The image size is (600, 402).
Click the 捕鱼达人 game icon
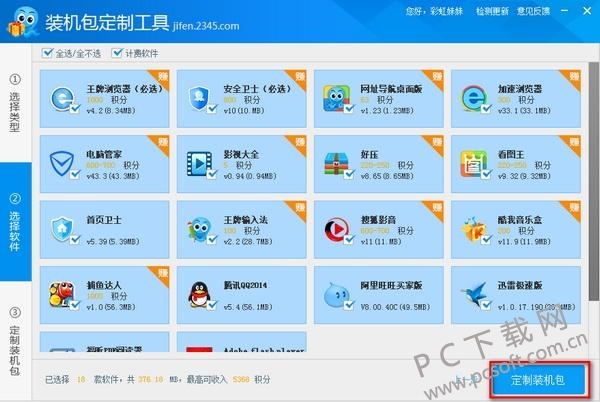[64, 294]
